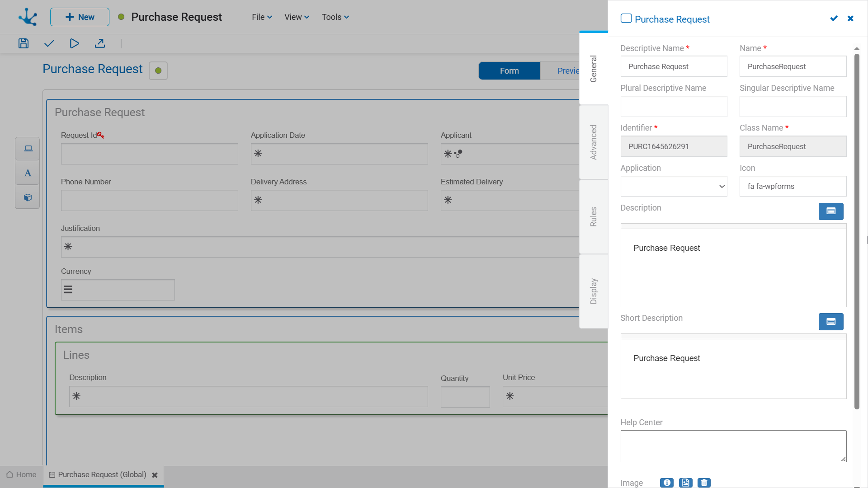Select the laptop icon in left sidebar
The image size is (868, 488).
(28, 149)
